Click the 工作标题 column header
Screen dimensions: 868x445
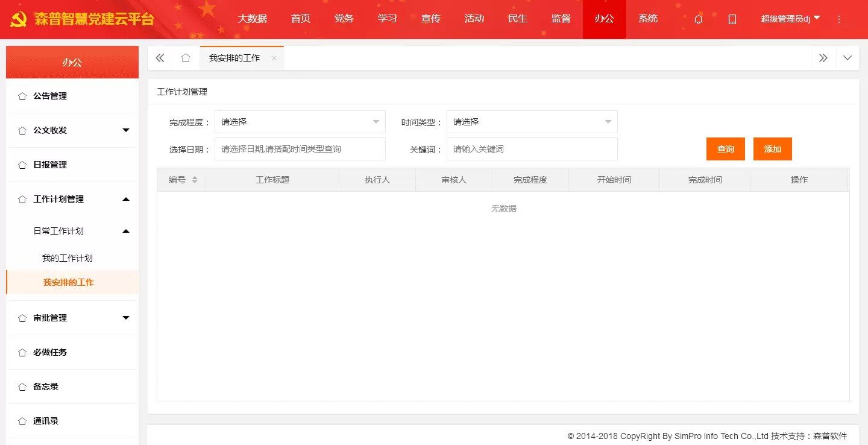point(272,180)
